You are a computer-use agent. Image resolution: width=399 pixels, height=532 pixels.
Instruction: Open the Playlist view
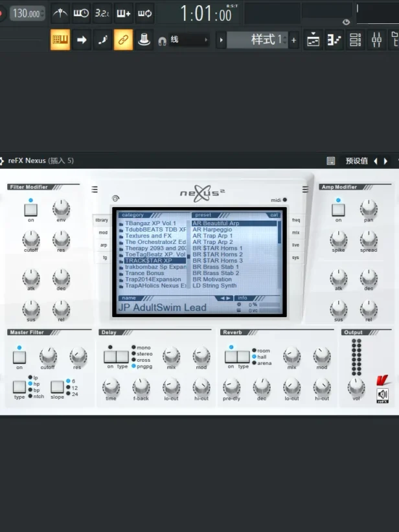(x=313, y=40)
